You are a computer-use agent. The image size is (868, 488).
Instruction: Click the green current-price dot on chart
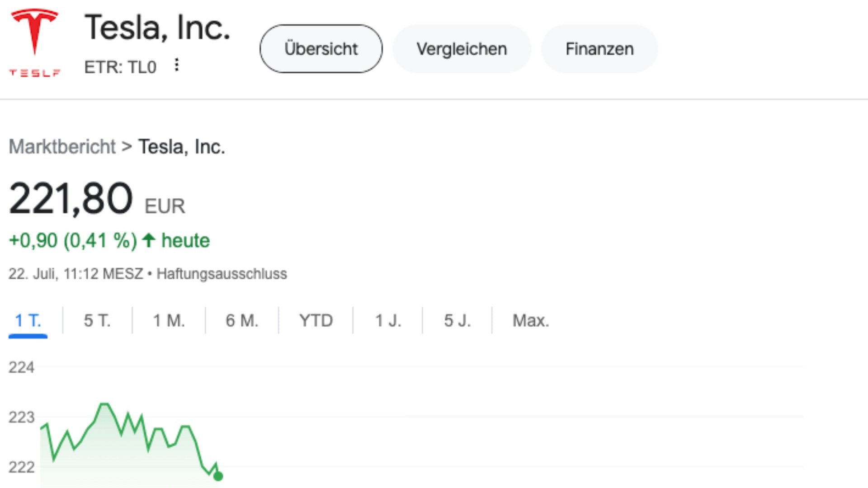[x=218, y=476]
